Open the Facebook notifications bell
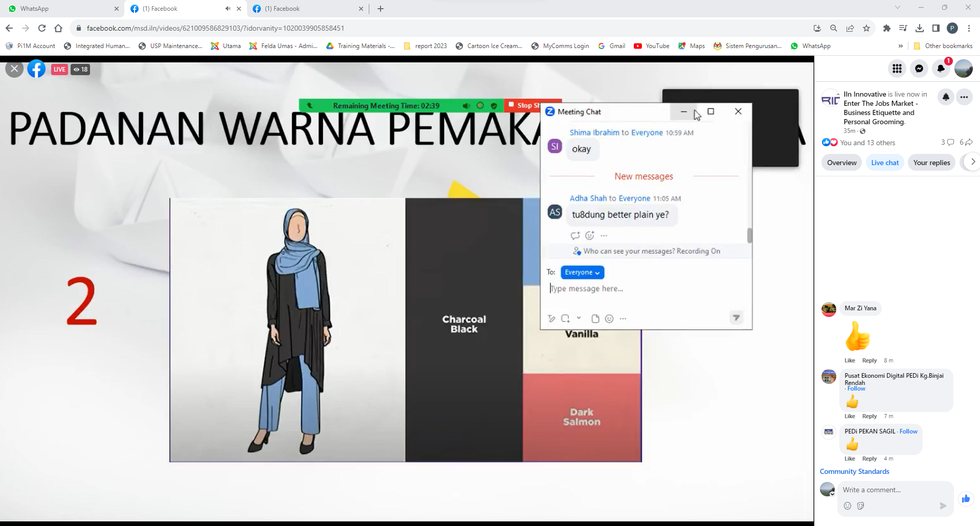Viewport: 980px width, 526px height. pyautogui.click(x=941, y=68)
